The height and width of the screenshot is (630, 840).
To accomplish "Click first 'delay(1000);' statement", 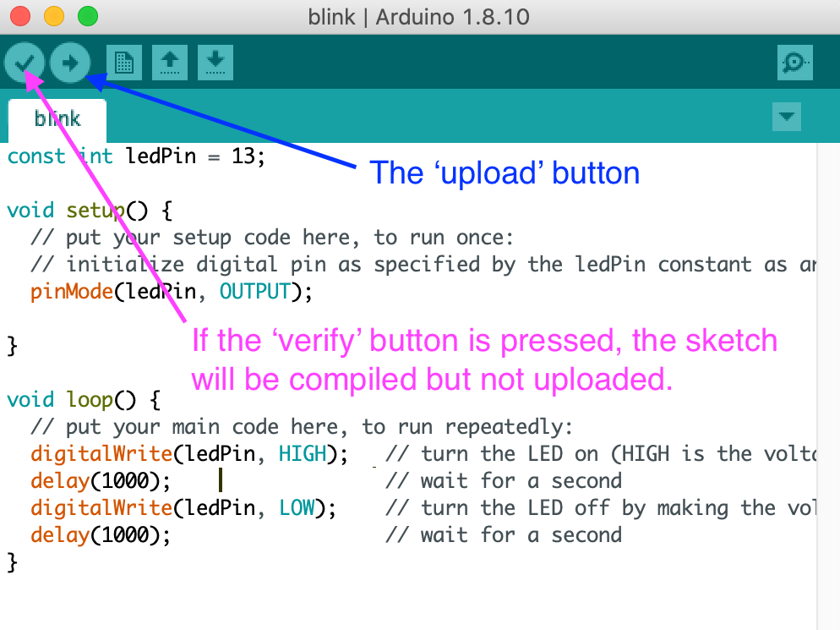I will pyautogui.click(x=101, y=481).
